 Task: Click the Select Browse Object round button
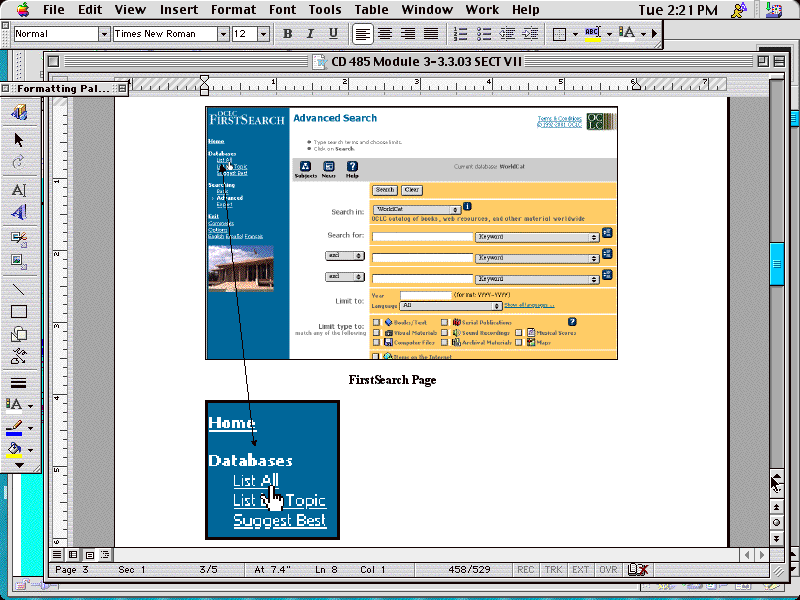pyautogui.click(x=776, y=522)
